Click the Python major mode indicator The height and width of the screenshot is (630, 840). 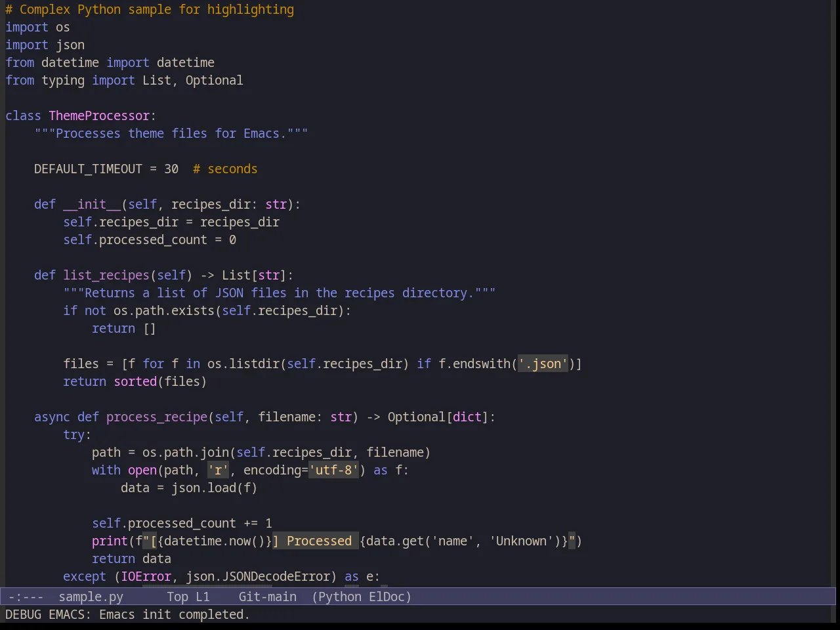tap(340, 597)
